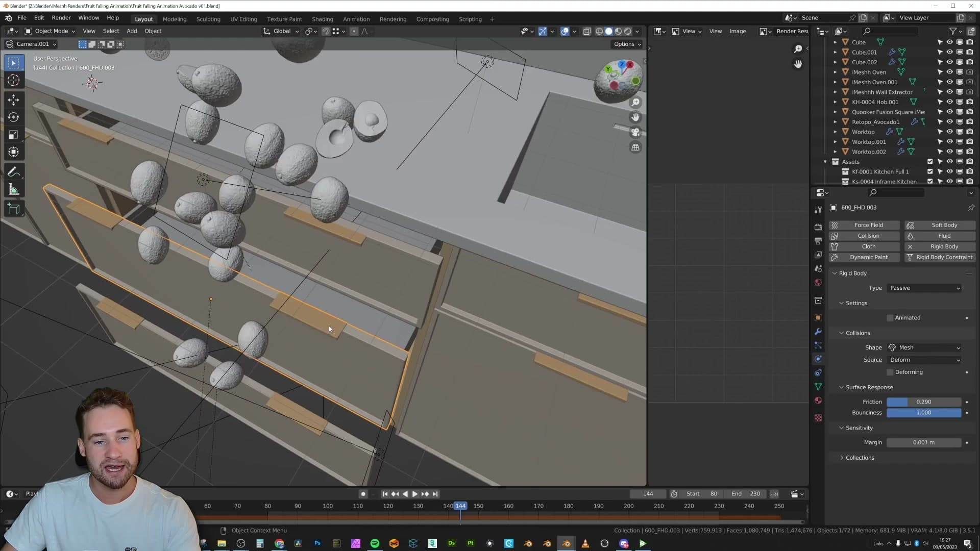
Task: Open Chrome from the taskbar
Action: coord(279,543)
